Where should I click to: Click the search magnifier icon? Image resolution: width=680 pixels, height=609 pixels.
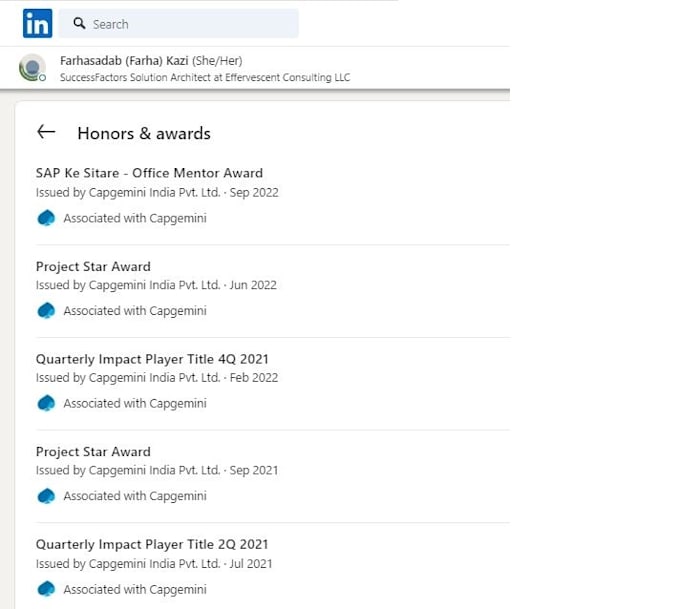(79, 23)
